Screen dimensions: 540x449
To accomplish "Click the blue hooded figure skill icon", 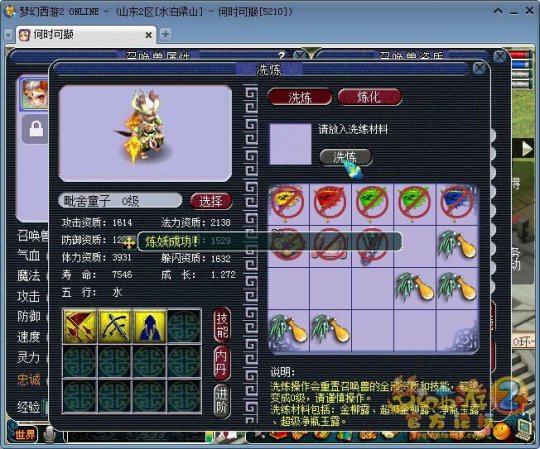I will click(x=150, y=325).
